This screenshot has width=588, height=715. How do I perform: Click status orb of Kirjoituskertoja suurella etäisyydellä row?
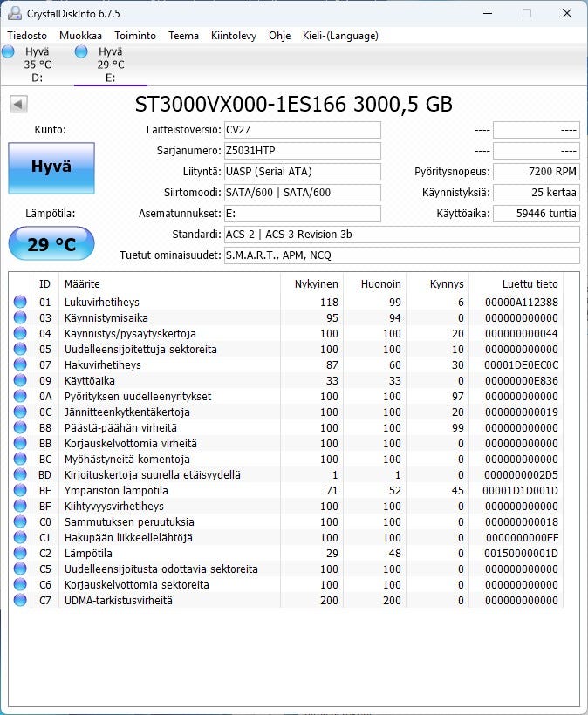click(x=20, y=474)
